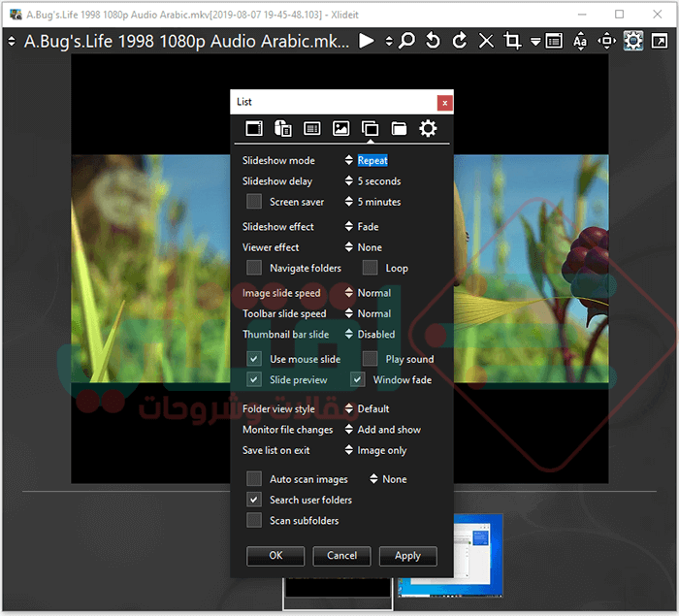Screen dimensions: 679x616
Task: Enable Navigate folders checkbox
Action: (x=254, y=268)
